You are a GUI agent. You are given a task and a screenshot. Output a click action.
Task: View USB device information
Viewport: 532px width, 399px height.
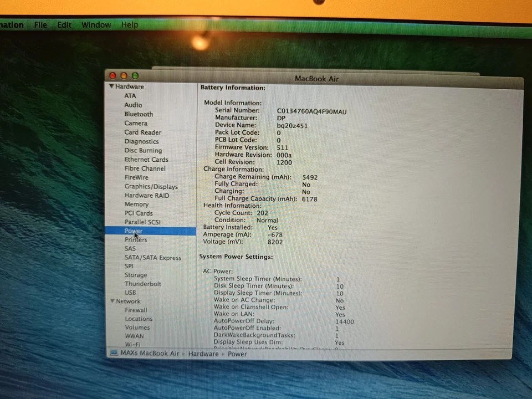click(130, 292)
